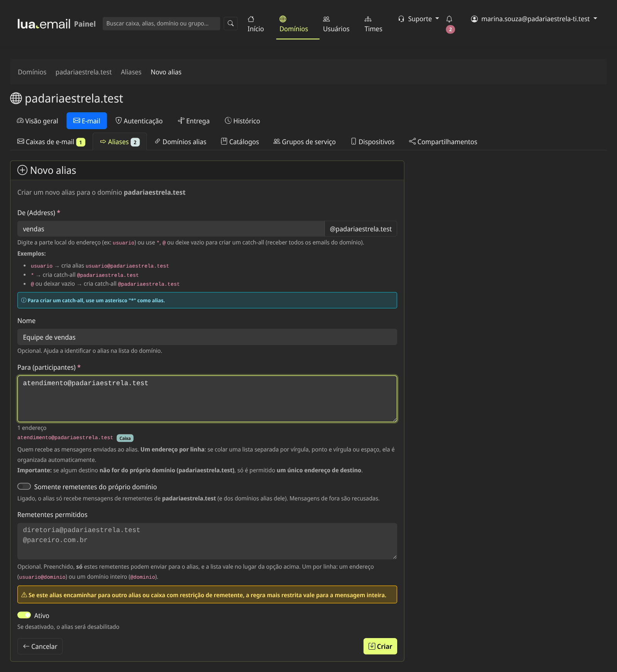Click the Cancelar button

[x=40, y=647]
